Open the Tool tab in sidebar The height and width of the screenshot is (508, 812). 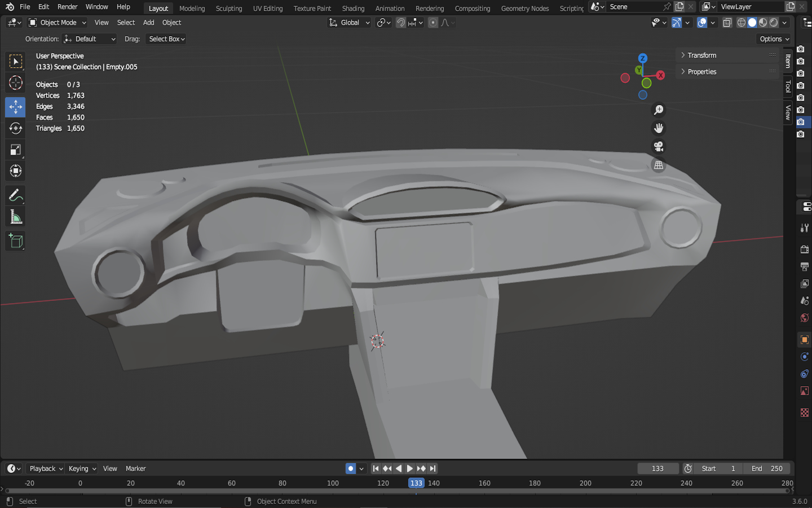click(x=788, y=86)
